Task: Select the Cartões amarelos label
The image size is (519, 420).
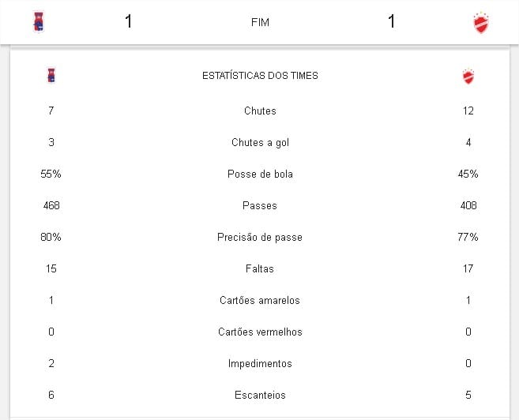Action: 260,300
